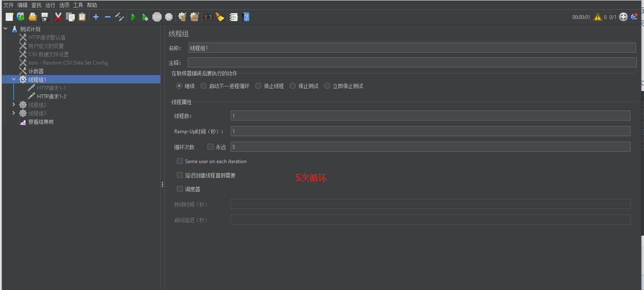The height and width of the screenshot is (290, 644).
Task: Click Start no pauses icon
Action: [x=145, y=17]
